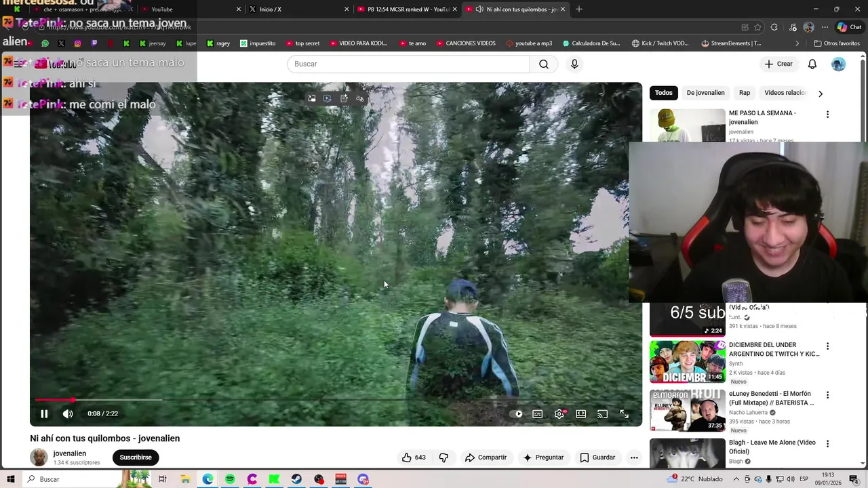The height and width of the screenshot is (488, 868).
Task: Click into the YouTube Buscar search field
Action: coord(408,64)
